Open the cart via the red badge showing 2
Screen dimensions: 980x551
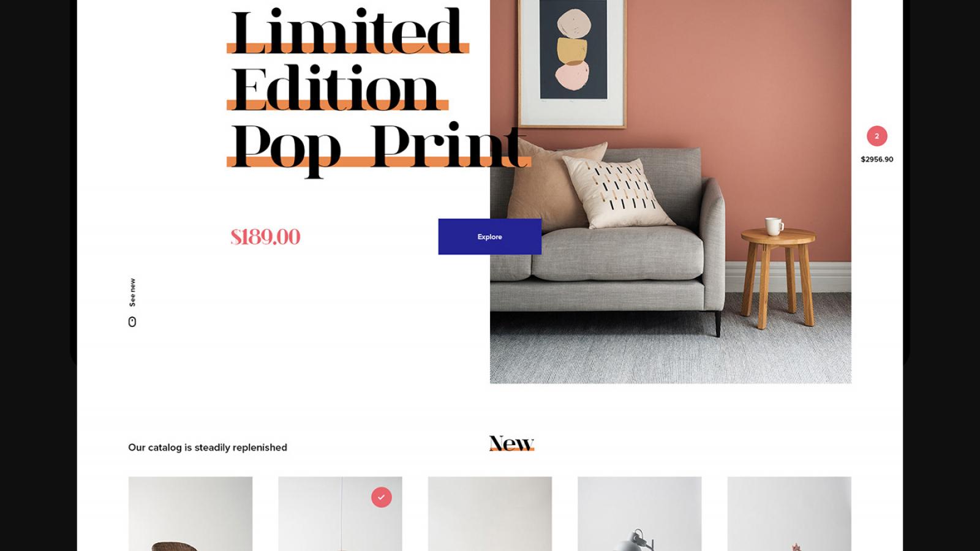(876, 136)
